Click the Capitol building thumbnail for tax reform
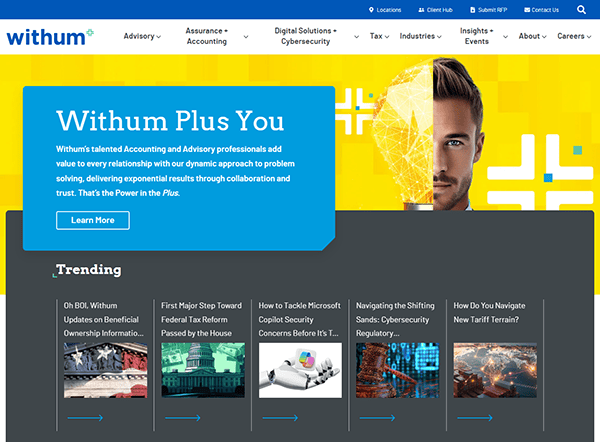The image size is (600, 442). click(x=203, y=370)
